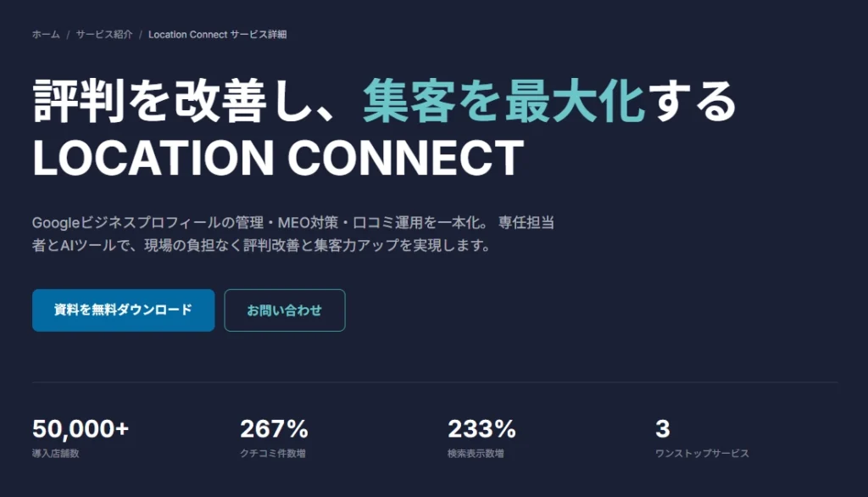Open the サービス紹介 breadcrumb link
The width and height of the screenshot is (868, 497).
click(104, 35)
